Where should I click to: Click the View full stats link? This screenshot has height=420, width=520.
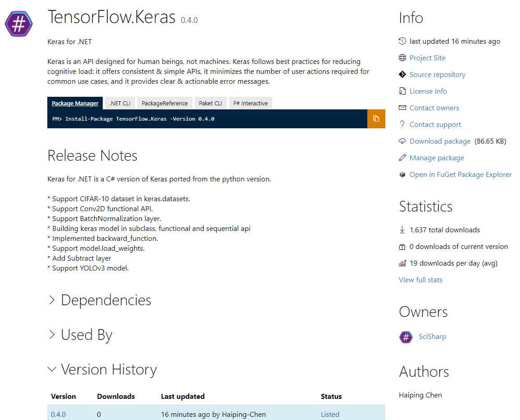click(x=420, y=280)
